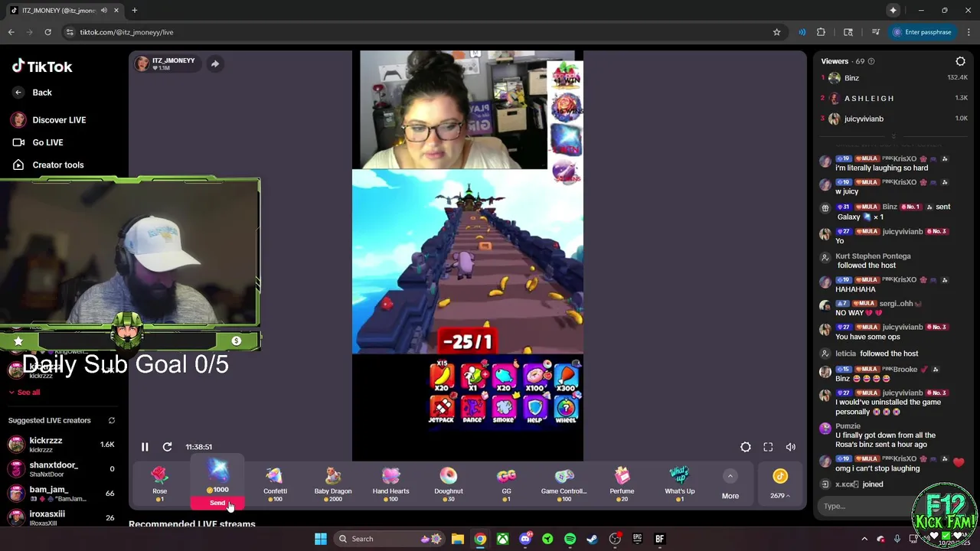Open Chrome three-dot menu

point(969,32)
